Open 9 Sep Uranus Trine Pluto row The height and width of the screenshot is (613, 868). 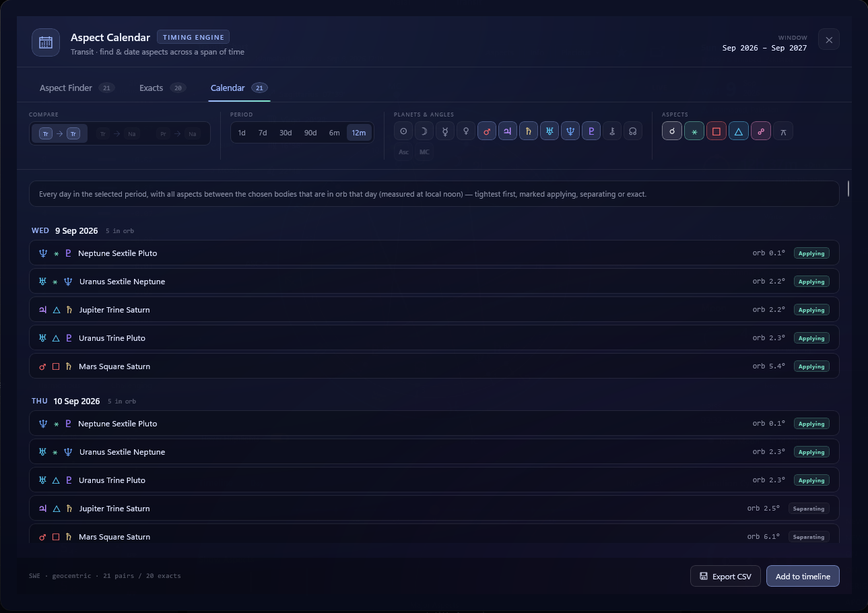coord(434,338)
